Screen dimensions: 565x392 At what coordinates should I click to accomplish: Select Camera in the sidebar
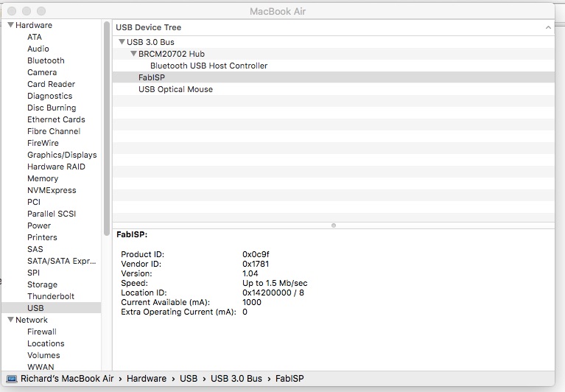pos(42,72)
